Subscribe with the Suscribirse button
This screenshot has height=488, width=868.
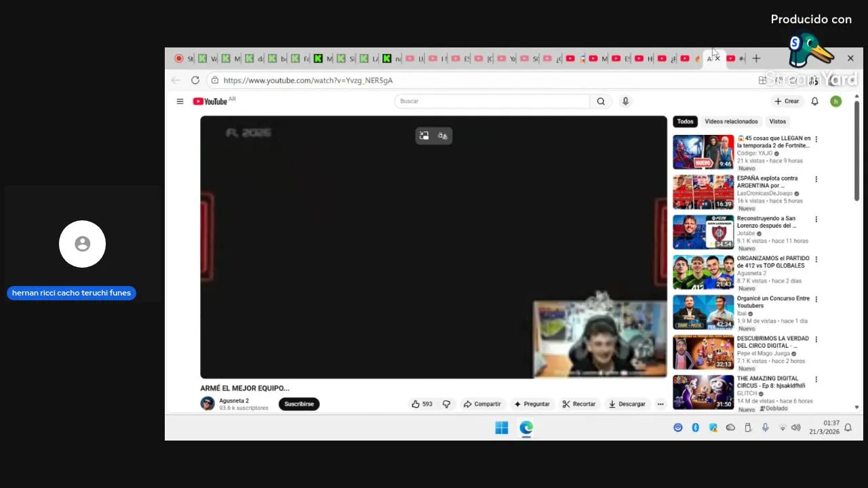[299, 404]
